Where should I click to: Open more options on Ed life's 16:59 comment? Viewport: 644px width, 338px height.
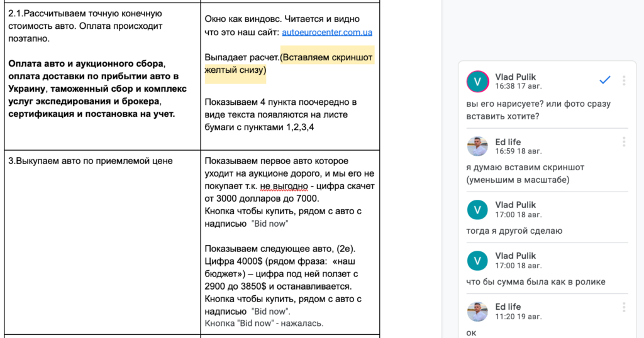(x=624, y=141)
